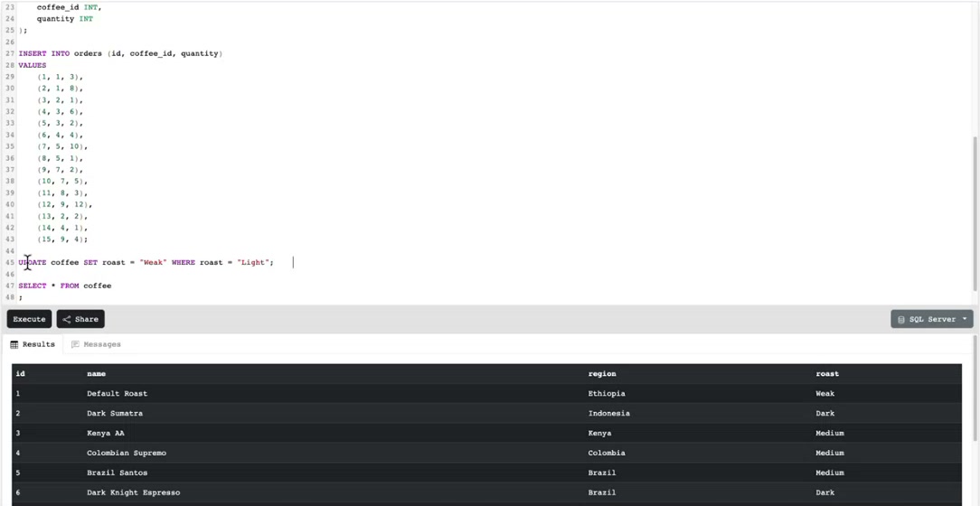This screenshot has width=980, height=506.
Task: Click the SELECT * FROM coffee line
Action: (x=65, y=286)
